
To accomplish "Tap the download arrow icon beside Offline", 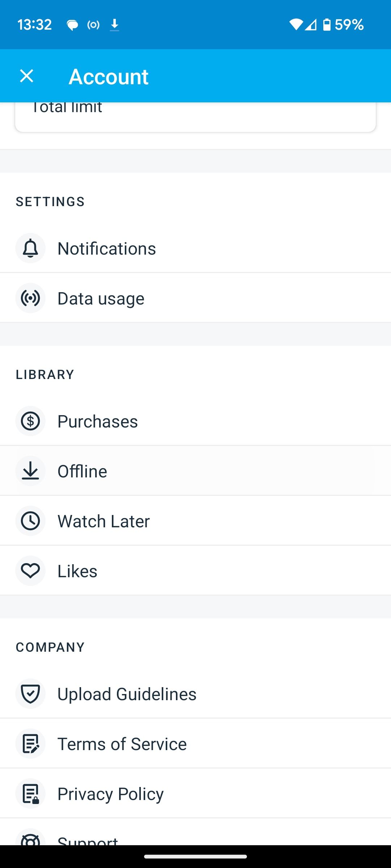I will (30, 471).
